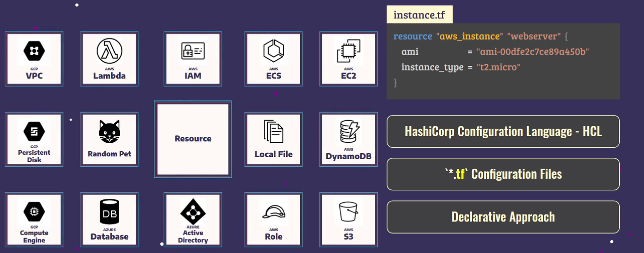Select the GCP Compute Engine icon
Screen dimensions: 644x253
click(x=34, y=212)
